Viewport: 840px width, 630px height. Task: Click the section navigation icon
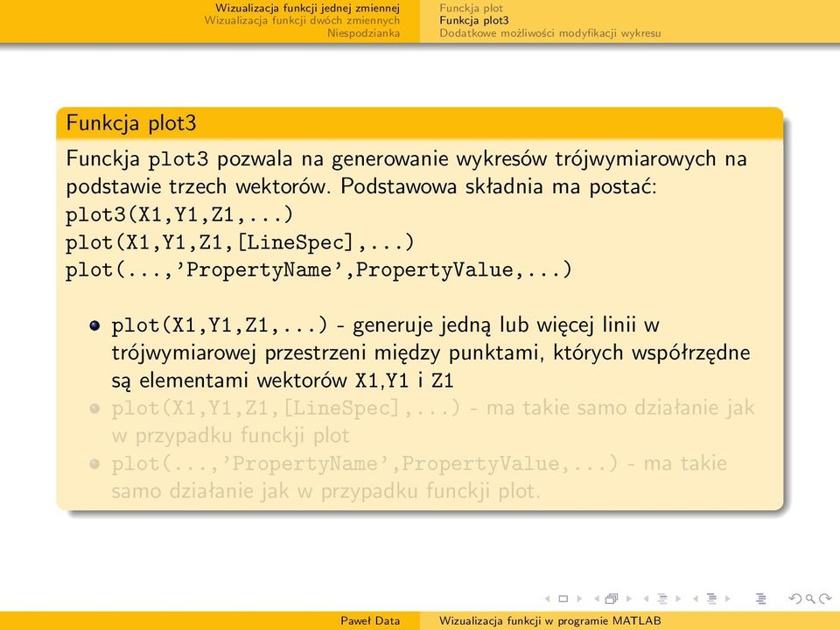pos(711,598)
